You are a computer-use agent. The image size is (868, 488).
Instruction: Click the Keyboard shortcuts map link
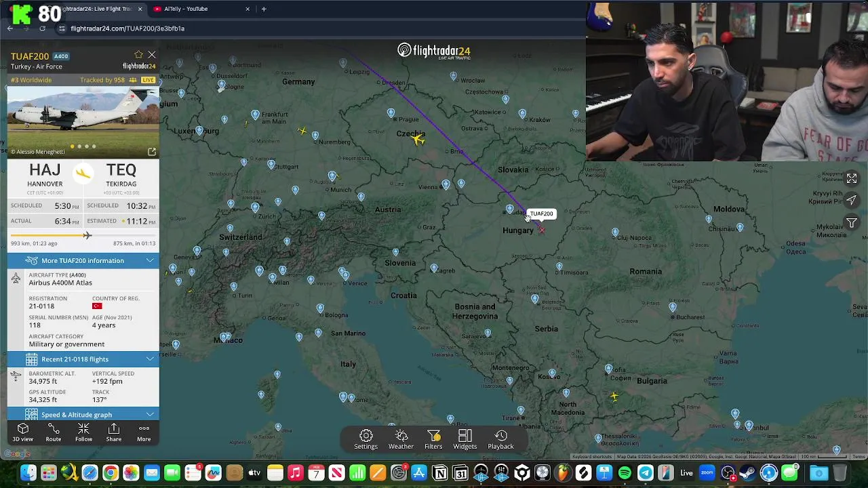pos(591,457)
